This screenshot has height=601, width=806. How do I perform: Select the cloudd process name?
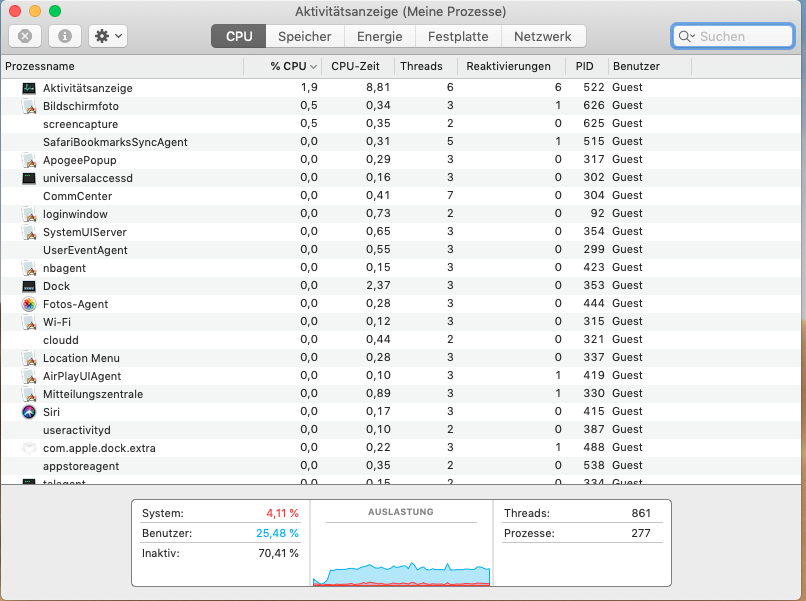(61, 340)
